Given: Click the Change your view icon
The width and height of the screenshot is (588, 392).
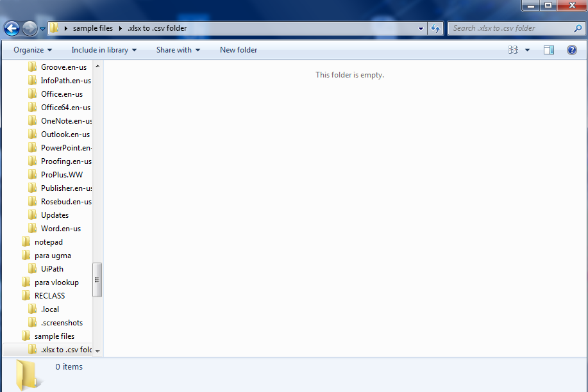Looking at the screenshot, I should click(512, 49).
